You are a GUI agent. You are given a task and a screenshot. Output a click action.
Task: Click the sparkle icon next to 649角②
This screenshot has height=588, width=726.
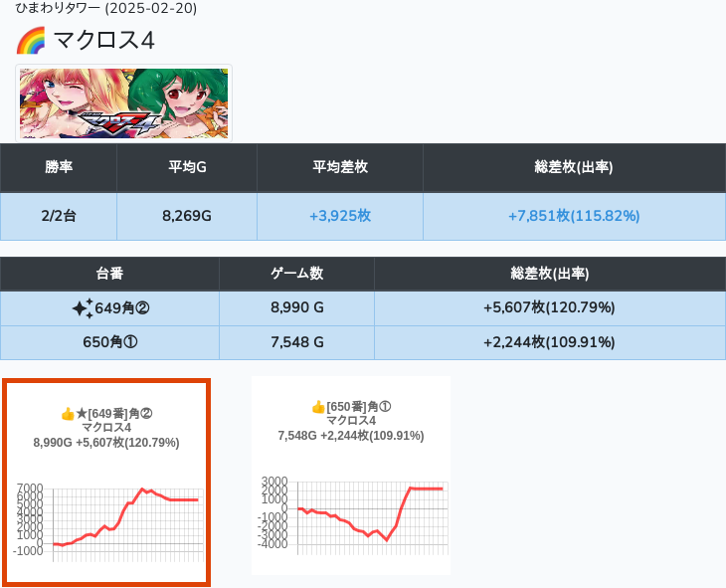point(83,308)
